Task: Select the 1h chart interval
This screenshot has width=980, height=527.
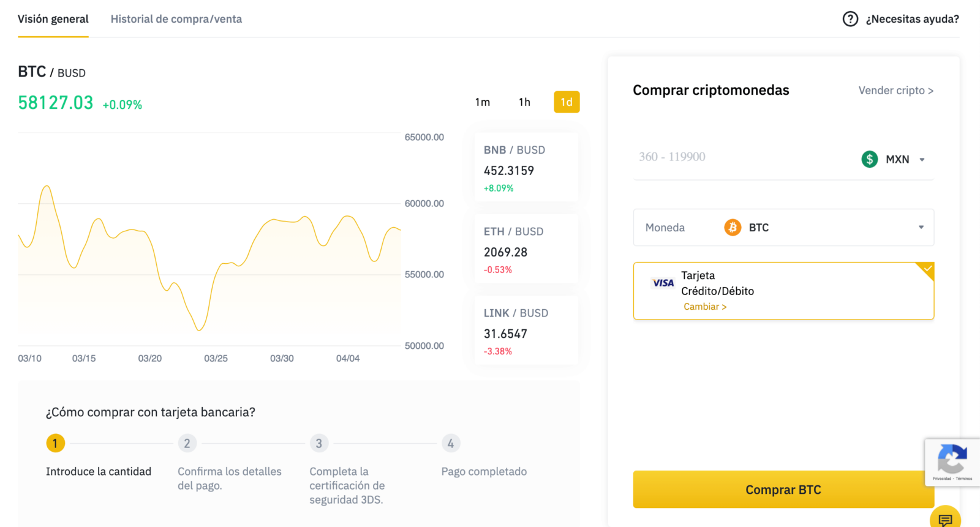Action: point(524,102)
